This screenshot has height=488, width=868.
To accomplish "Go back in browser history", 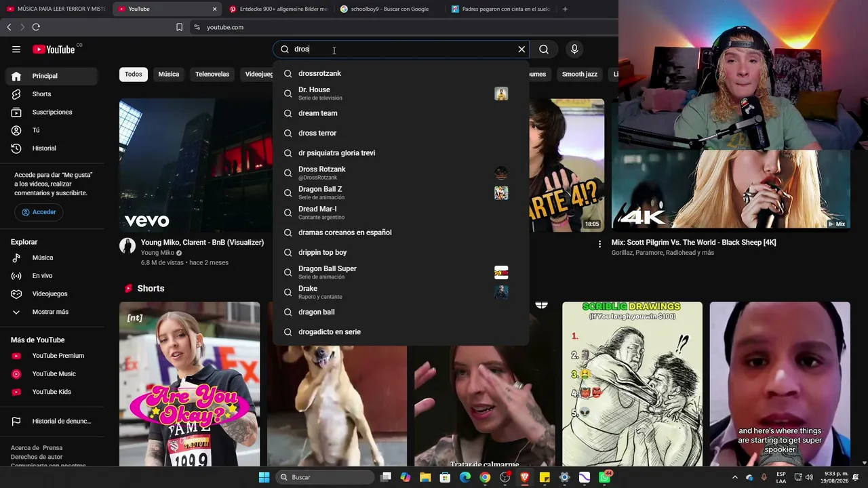I will [9, 27].
